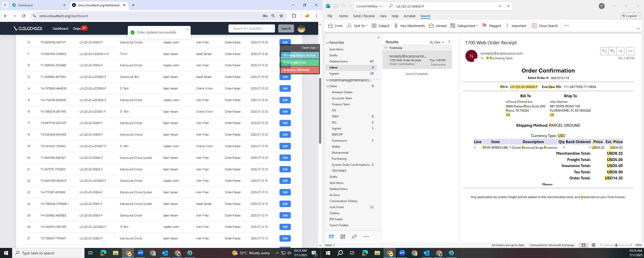
Task: Filter search by Has Attachments
Action: pos(409,26)
